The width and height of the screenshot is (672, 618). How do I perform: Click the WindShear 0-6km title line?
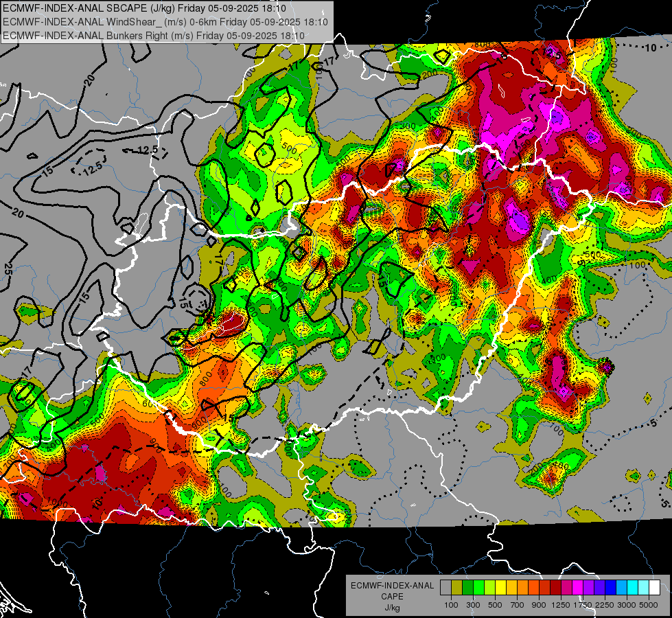(165, 22)
